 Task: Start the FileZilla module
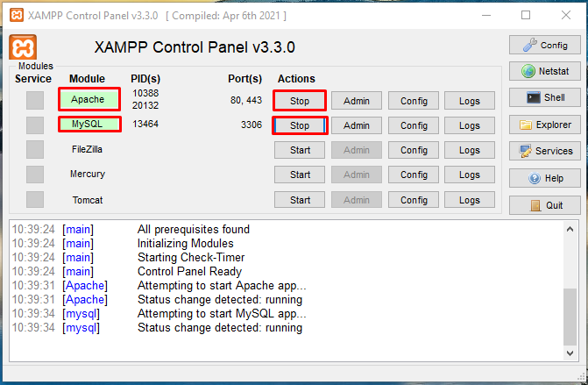[300, 150]
